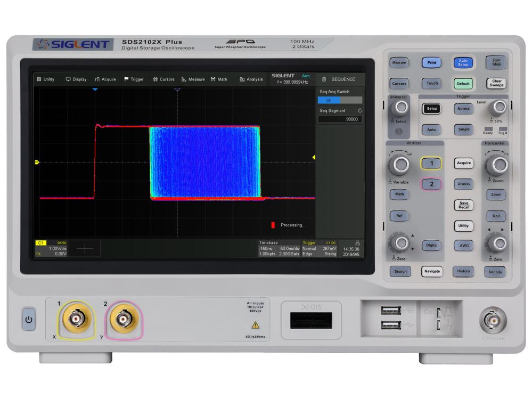Toggle the Seq Acq Switch on/off
This screenshot has width=532, height=399.
tap(340, 100)
